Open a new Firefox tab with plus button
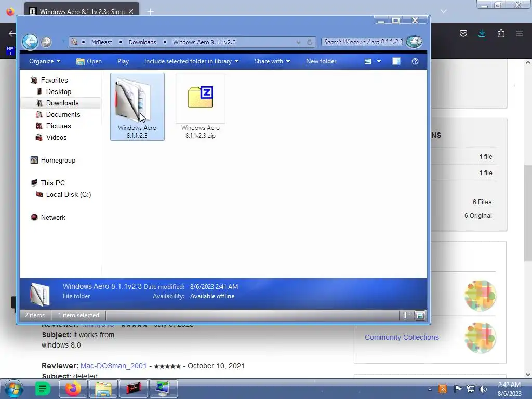532x399 pixels. coord(150,11)
